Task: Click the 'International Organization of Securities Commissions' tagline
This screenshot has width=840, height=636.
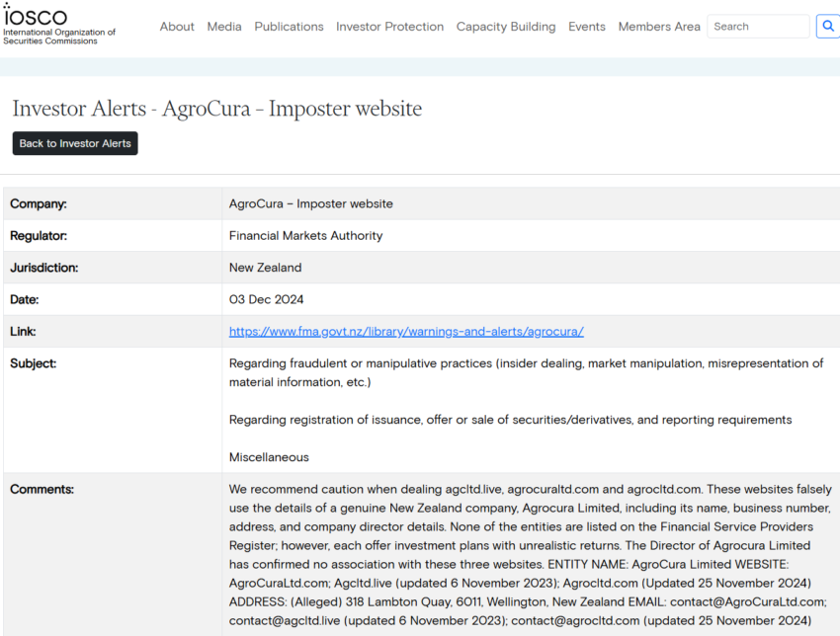Action: (59, 37)
